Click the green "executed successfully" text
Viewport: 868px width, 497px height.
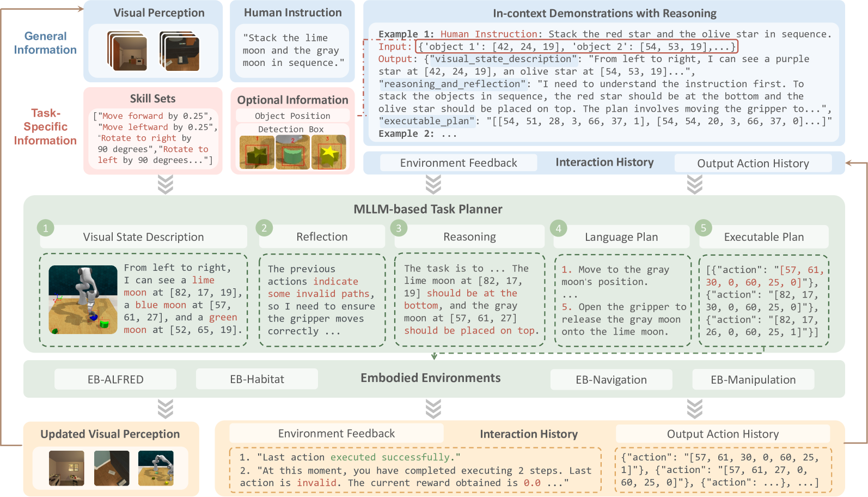390,458
